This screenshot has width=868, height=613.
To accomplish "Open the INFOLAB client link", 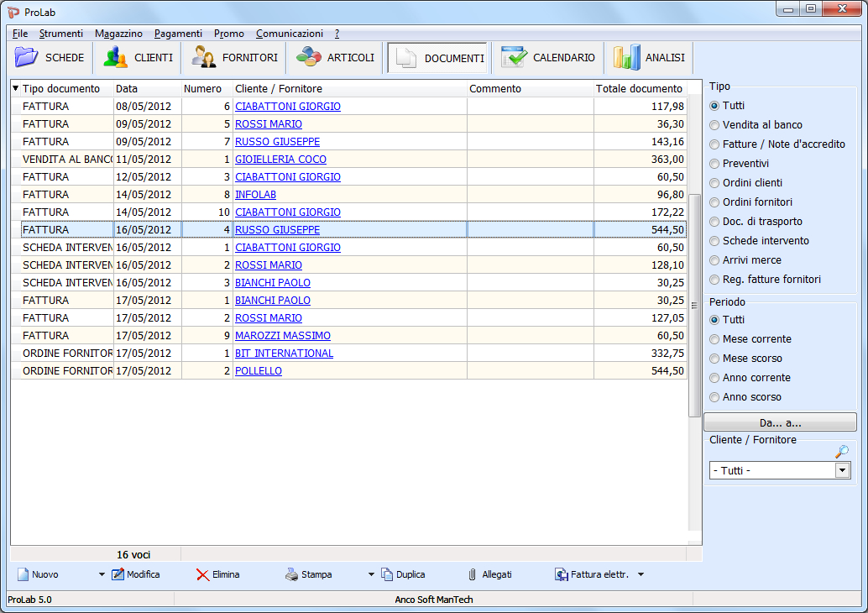I will (256, 195).
